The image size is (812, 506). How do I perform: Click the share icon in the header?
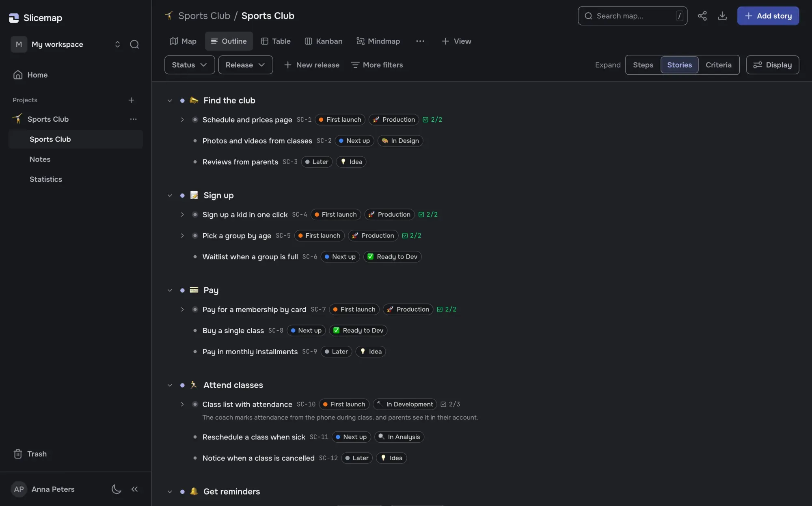[x=702, y=16]
